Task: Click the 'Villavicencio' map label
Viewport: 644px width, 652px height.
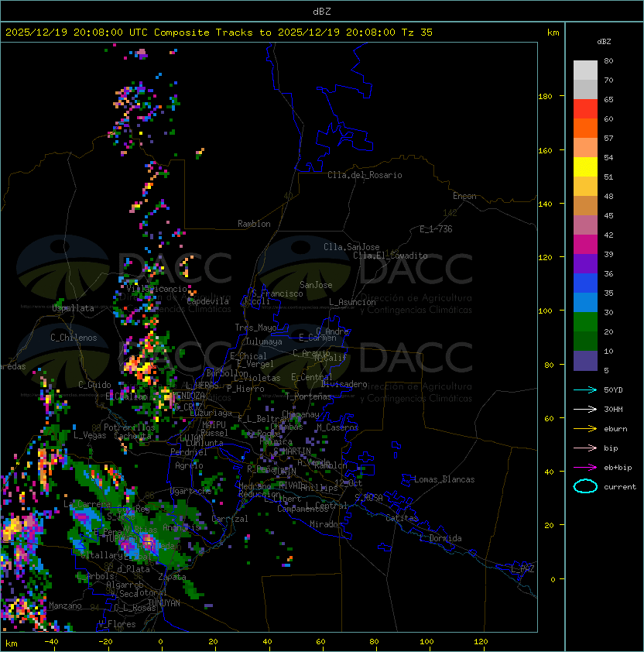Action: (x=156, y=289)
